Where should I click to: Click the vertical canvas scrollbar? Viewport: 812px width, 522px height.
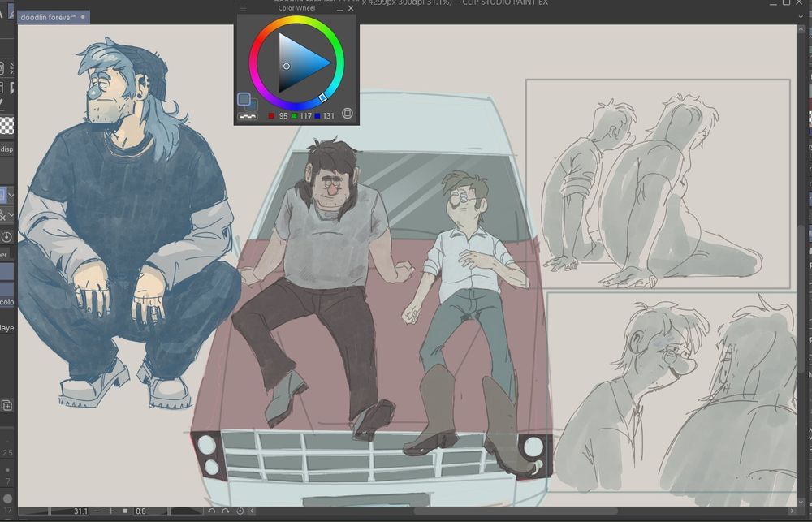point(802,300)
